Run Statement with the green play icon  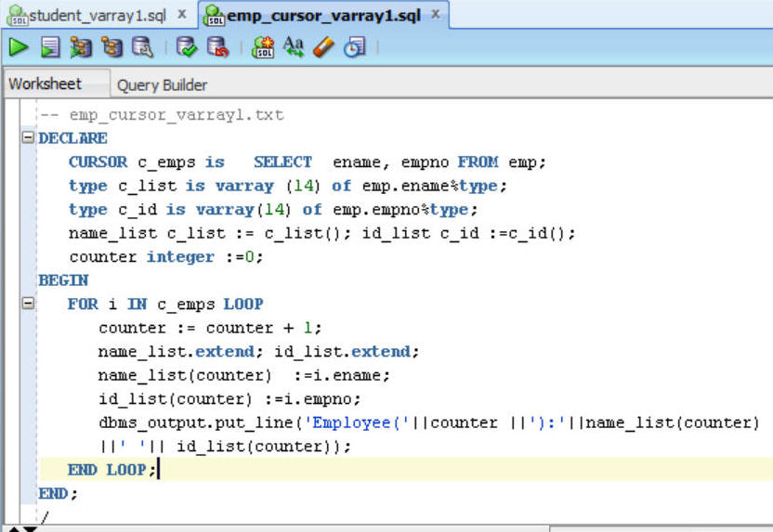19,47
